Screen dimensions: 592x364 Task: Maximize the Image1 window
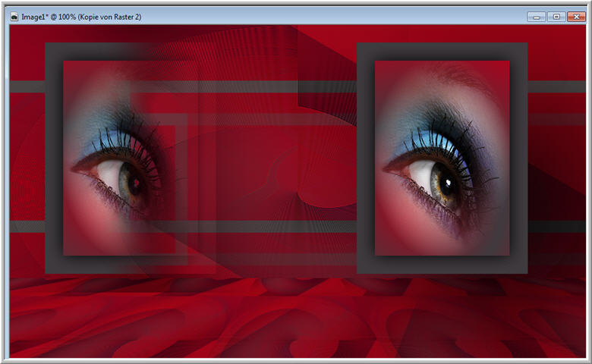coord(556,17)
